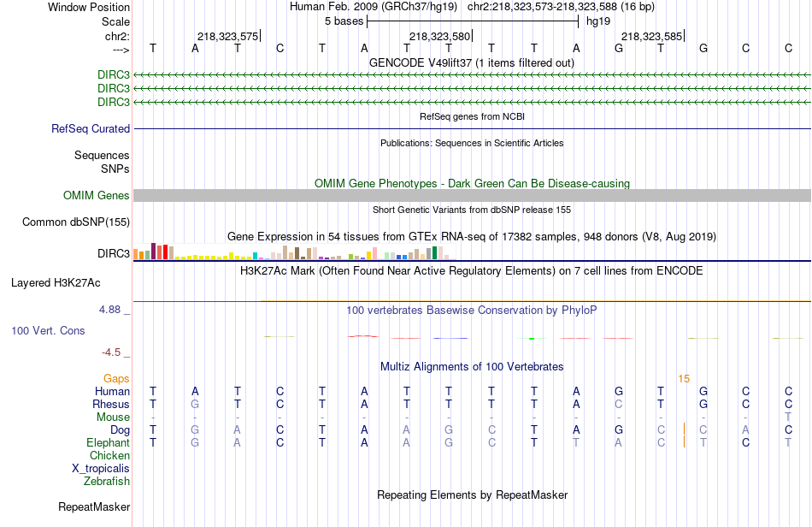
Task: Click the lone T base in Mouse row
Action: click(x=788, y=417)
